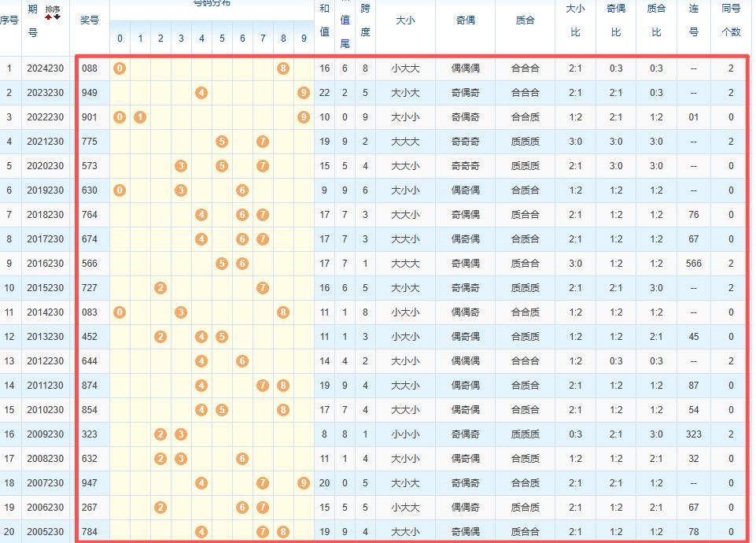
Task: Click issue number 2010230 cell
Action: click(45, 410)
